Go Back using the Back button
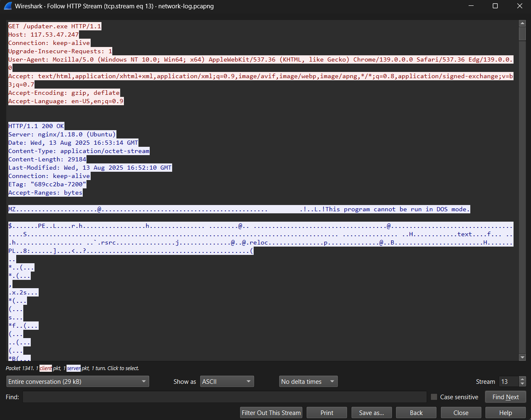This screenshot has height=420, width=531. (x=416, y=413)
